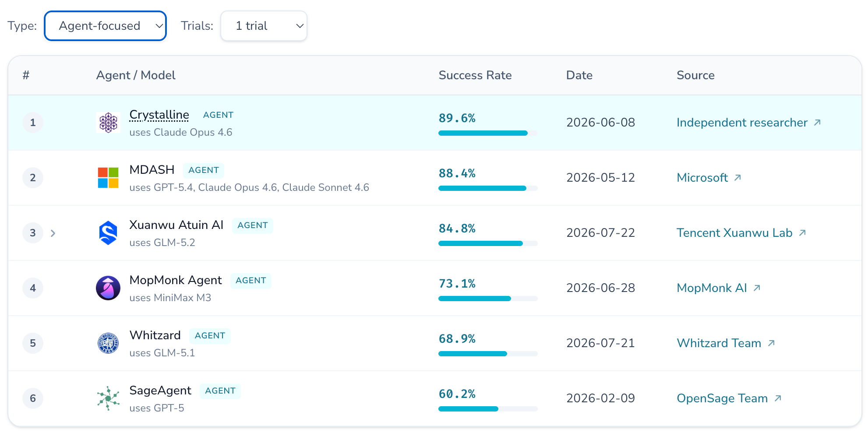Click the Microsoft logo beside MDASH

[x=108, y=178]
